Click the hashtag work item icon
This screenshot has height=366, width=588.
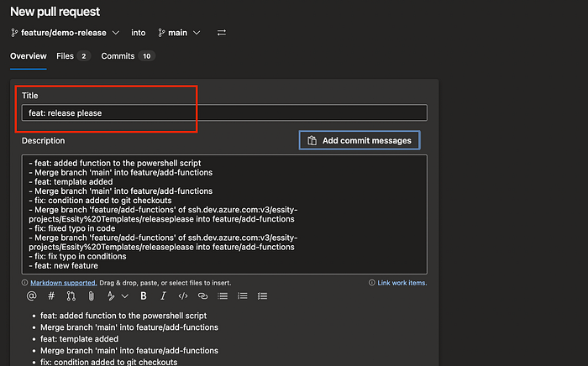click(x=51, y=296)
